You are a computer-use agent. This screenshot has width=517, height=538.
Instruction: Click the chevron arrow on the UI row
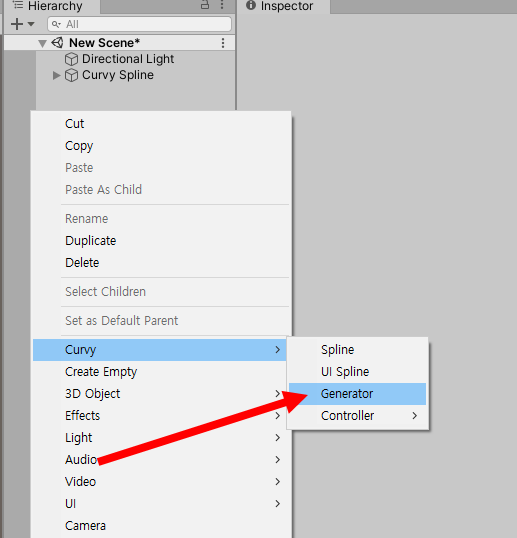(278, 503)
